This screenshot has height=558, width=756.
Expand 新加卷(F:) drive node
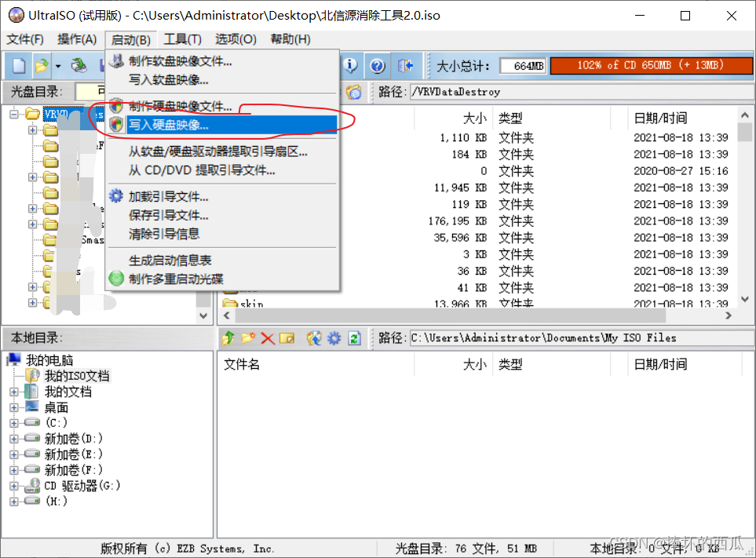[x=14, y=470]
